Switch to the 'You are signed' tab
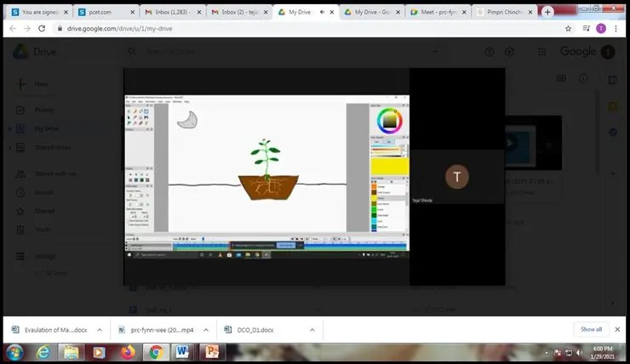 [39, 12]
